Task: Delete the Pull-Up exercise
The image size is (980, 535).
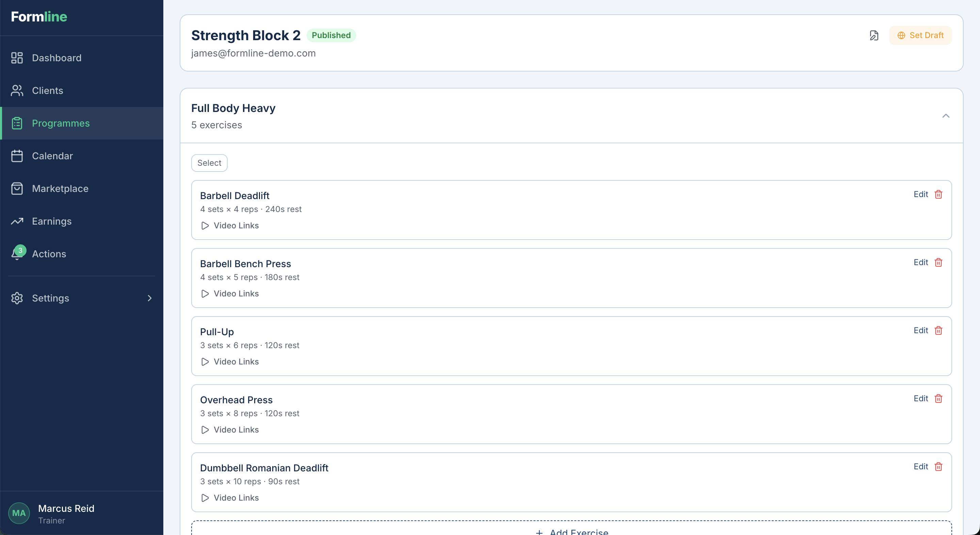Action: tap(938, 331)
